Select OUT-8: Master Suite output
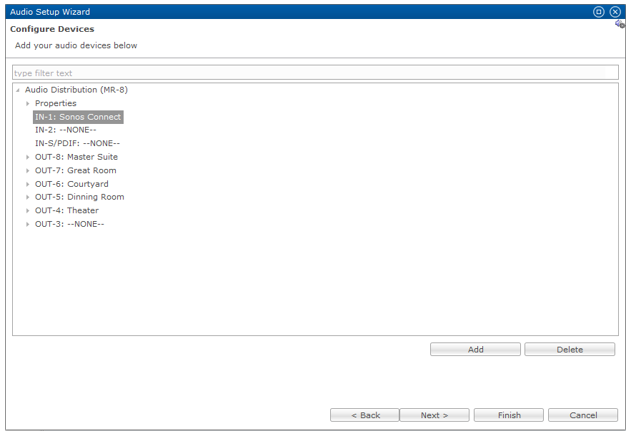The width and height of the screenshot is (634, 435). (76, 157)
